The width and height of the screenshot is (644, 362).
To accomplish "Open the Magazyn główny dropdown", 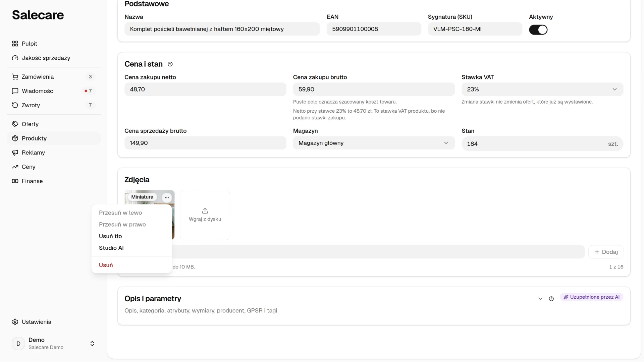I will (x=374, y=143).
